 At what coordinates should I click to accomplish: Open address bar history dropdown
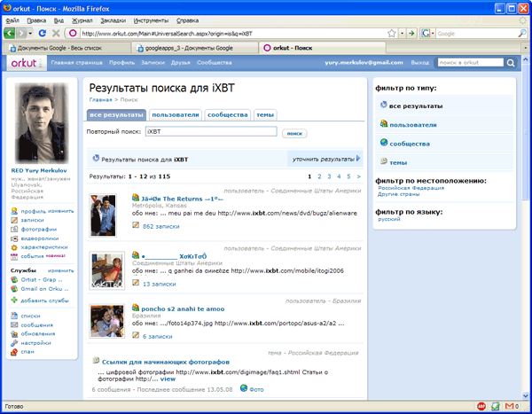402,34
